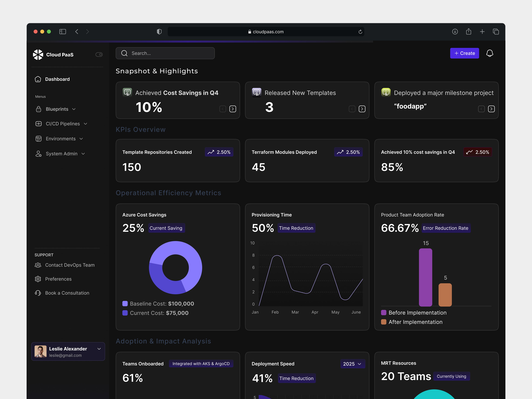Open the Dashboard menu item

57,79
